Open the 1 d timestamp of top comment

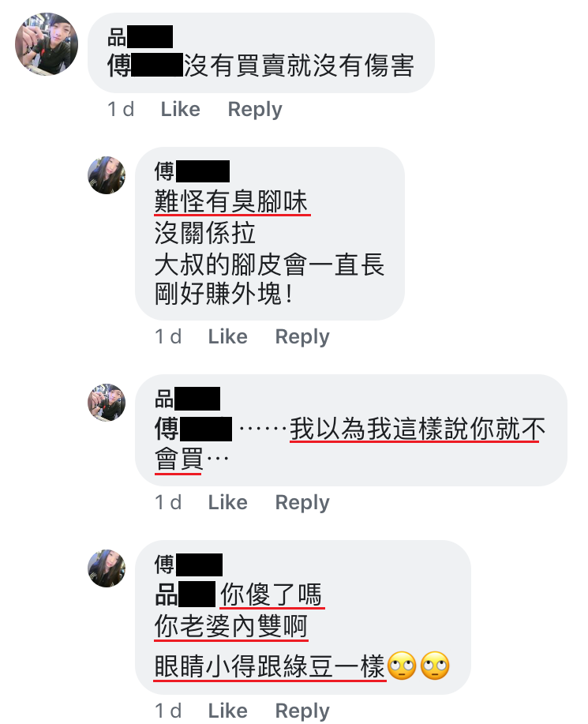coord(121,110)
